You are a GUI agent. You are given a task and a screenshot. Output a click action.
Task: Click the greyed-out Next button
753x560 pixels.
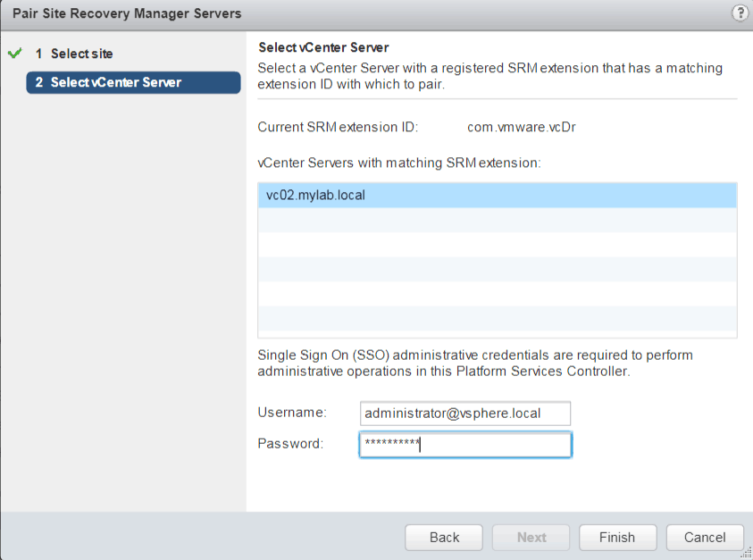coord(531,537)
